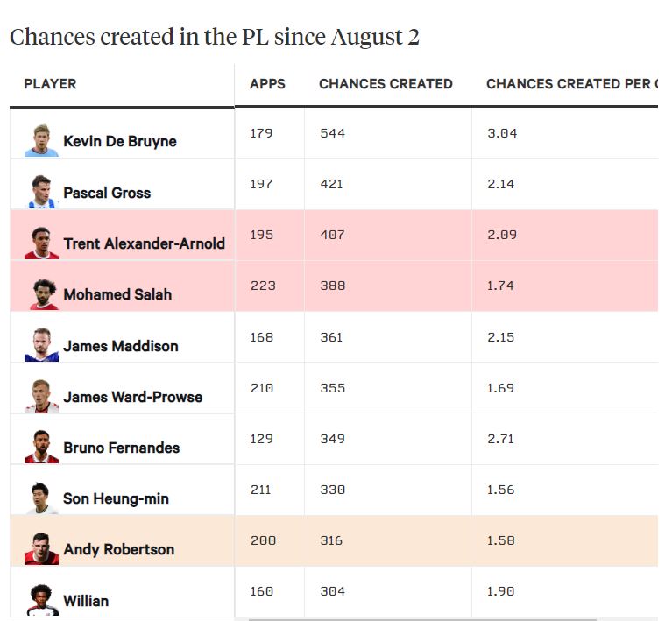Image resolution: width=672 pixels, height=621 pixels.
Task: Click James Ward-Prowse's player avatar
Action: click(x=41, y=395)
